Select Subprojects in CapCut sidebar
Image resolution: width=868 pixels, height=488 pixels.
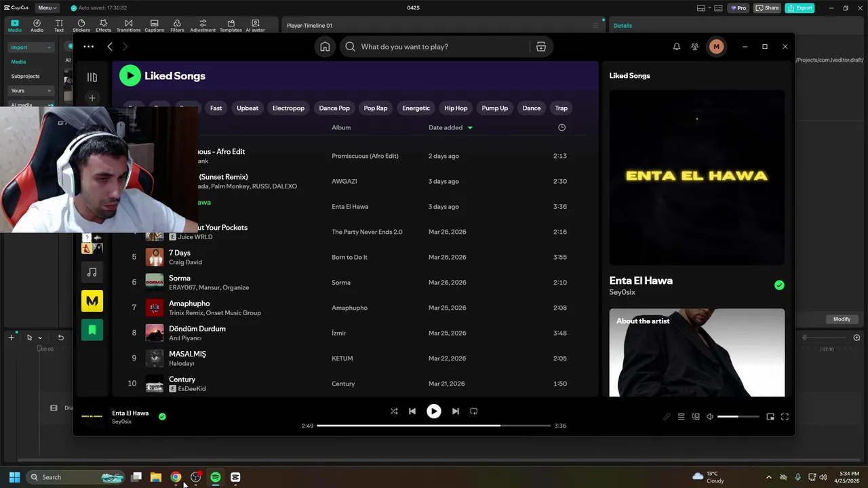26,76
